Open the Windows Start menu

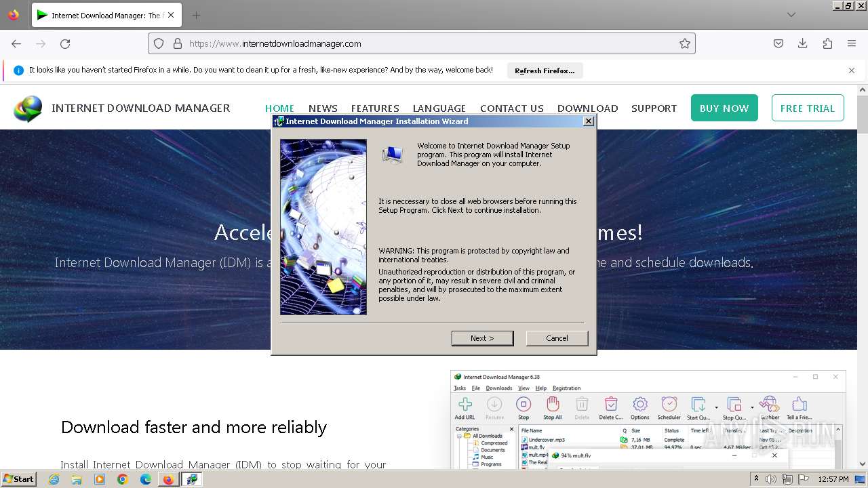point(18,479)
